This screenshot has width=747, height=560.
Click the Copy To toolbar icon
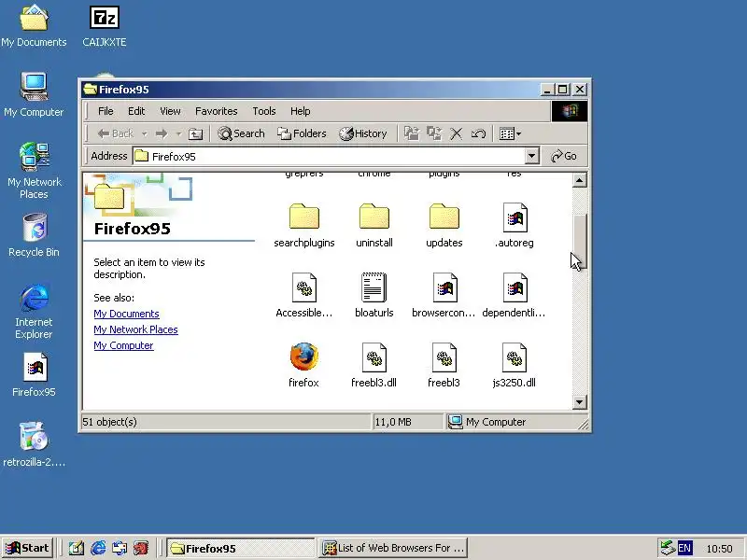(434, 133)
